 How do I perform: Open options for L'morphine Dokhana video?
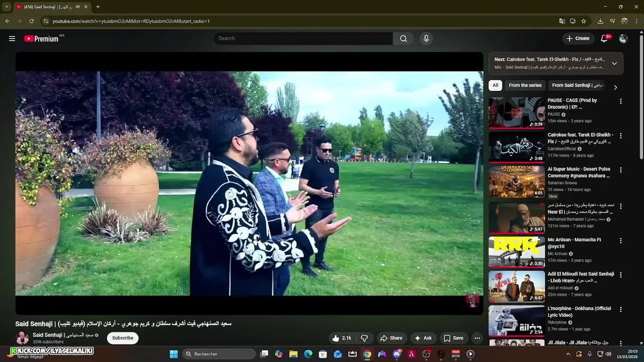620,309
